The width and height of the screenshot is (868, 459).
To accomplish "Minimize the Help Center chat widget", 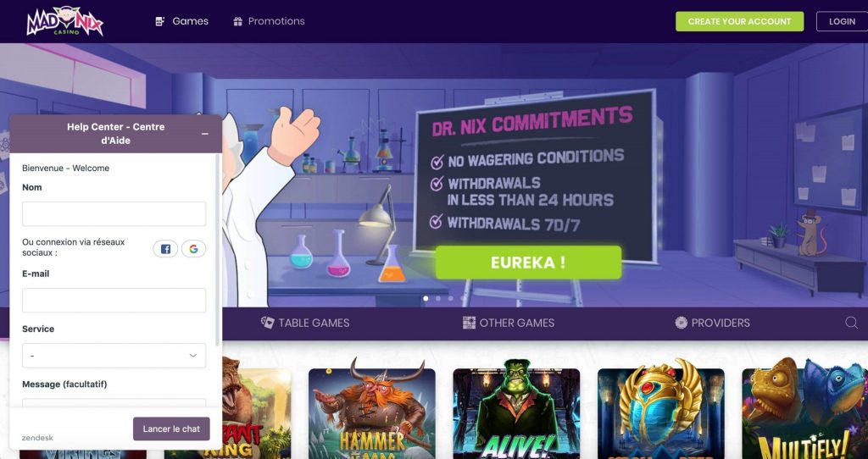I will 205,134.
